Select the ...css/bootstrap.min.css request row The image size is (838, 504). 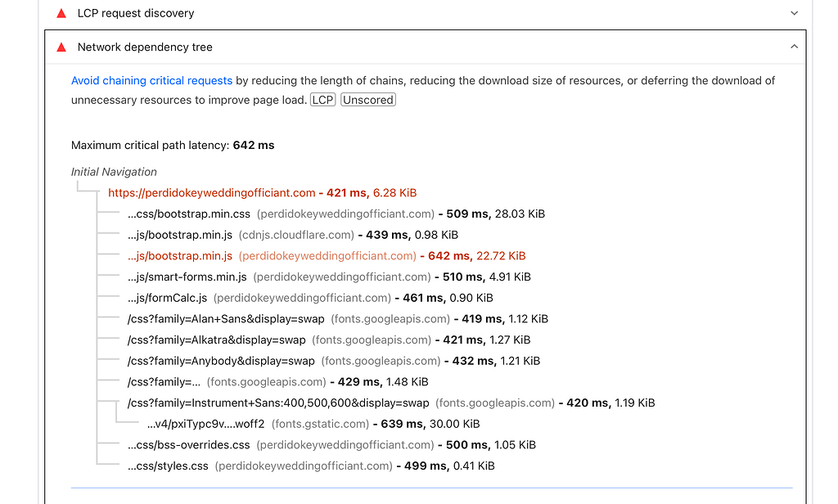[x=336, y=214]
